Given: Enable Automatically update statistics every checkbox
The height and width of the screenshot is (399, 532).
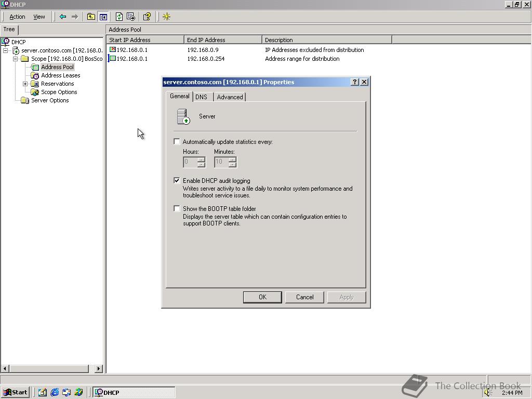Looking at the screenshot, I should (x=177, y=141).
